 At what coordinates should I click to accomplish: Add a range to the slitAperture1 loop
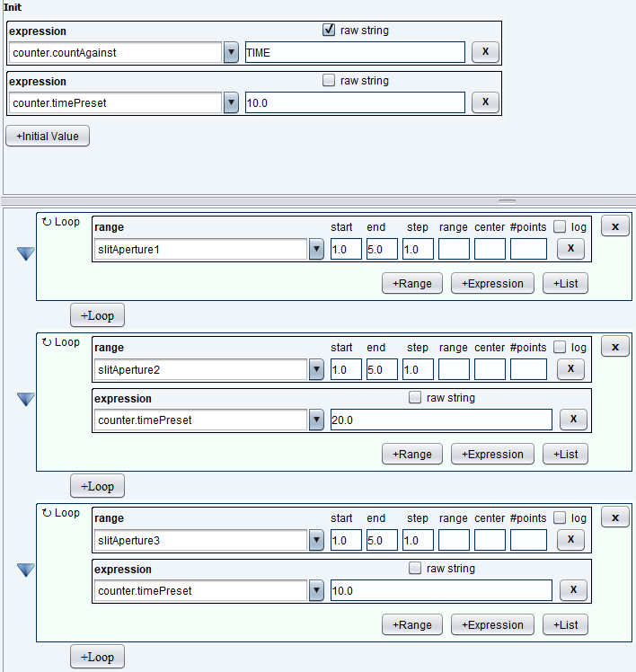coord(412,283)
